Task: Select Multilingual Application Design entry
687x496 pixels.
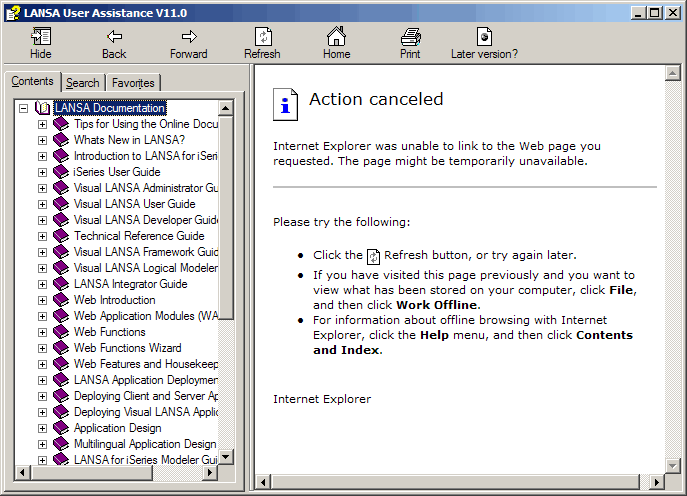Action: point(145,444)
